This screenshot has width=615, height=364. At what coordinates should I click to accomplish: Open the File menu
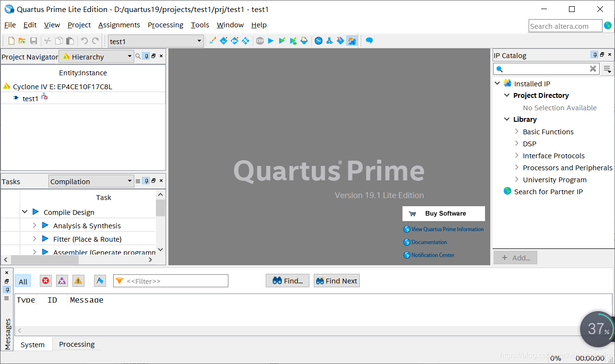pyautogui.click(x=10, y=25)
